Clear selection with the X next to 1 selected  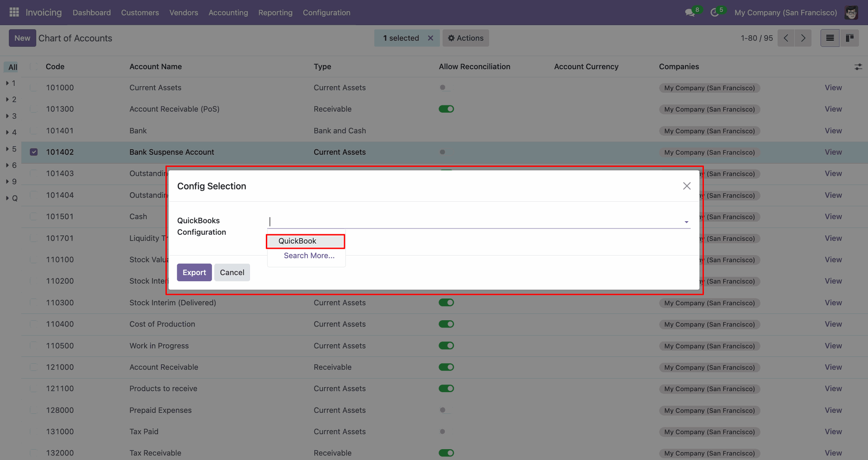(430, 38)
